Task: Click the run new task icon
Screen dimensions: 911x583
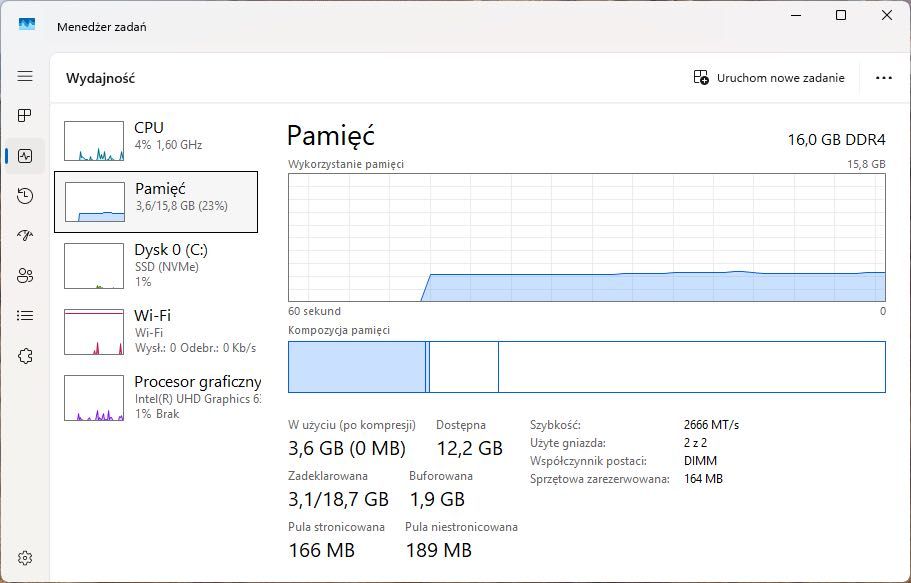Action: coord(701,77)
